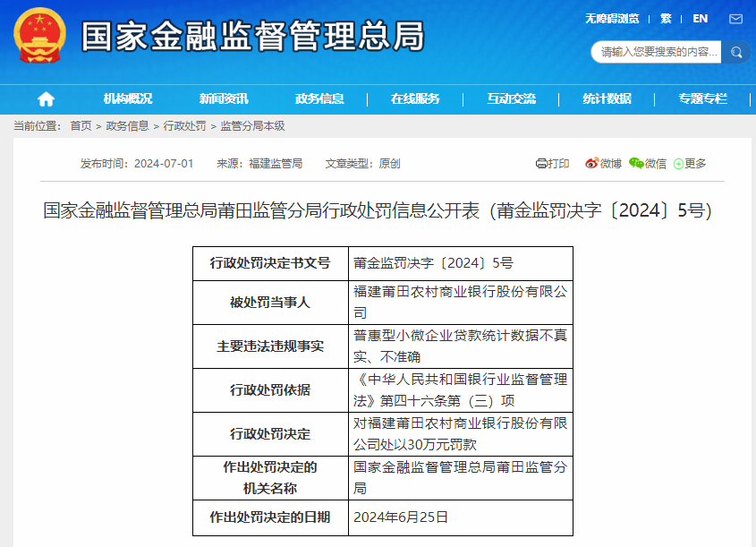Image resolution: width=756 pixels, height=547 pixels.
Task: Switch to English EN version
Action: [x=700, y=19]
